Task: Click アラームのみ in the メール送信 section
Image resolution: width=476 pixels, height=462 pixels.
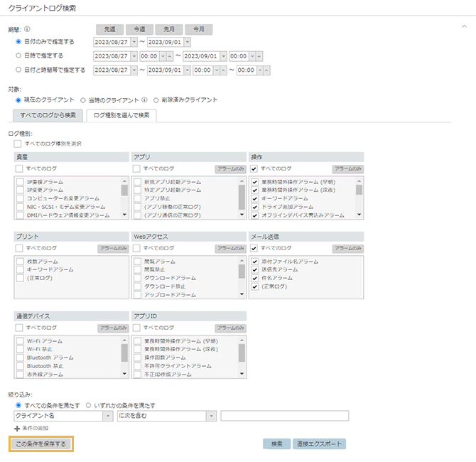Action: click(x=348, y=249)
